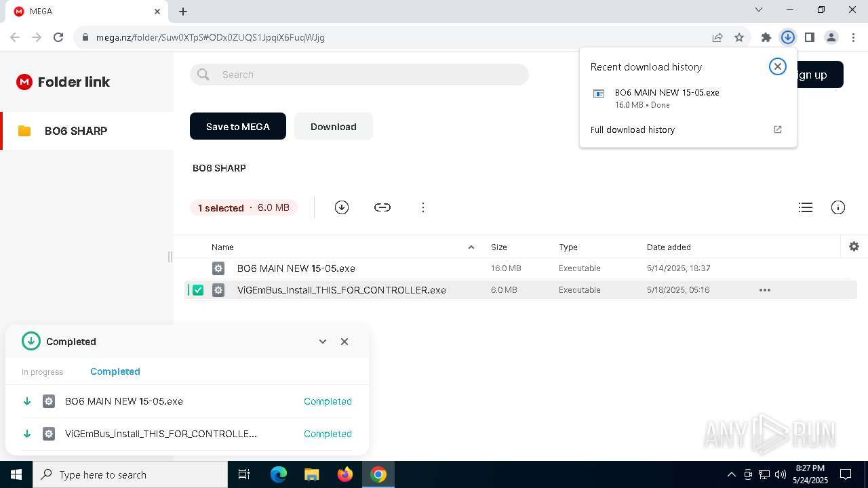Open Microsoft Edge from taskbar
The width and height of the screenshot is (868, 488).
coord(279,474)
